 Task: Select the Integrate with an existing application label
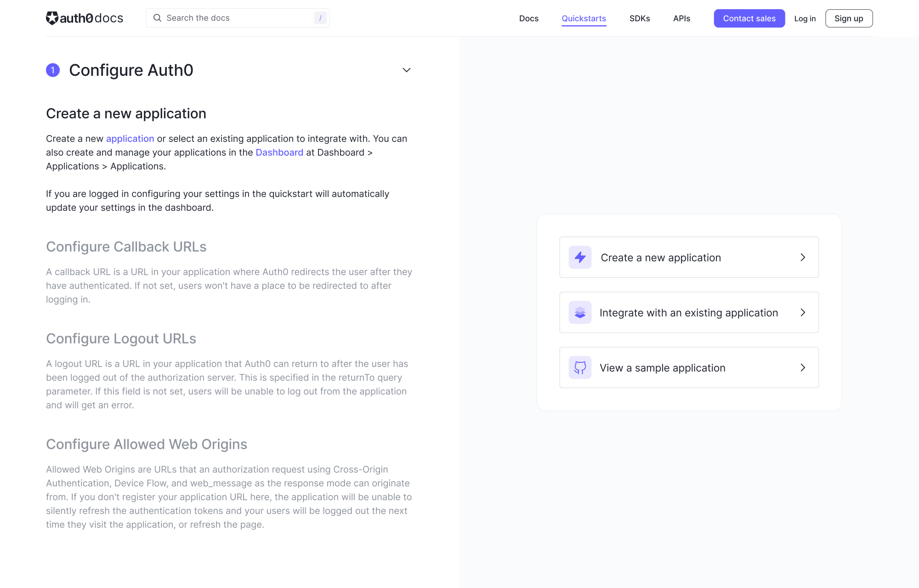[x=689, y=313]
